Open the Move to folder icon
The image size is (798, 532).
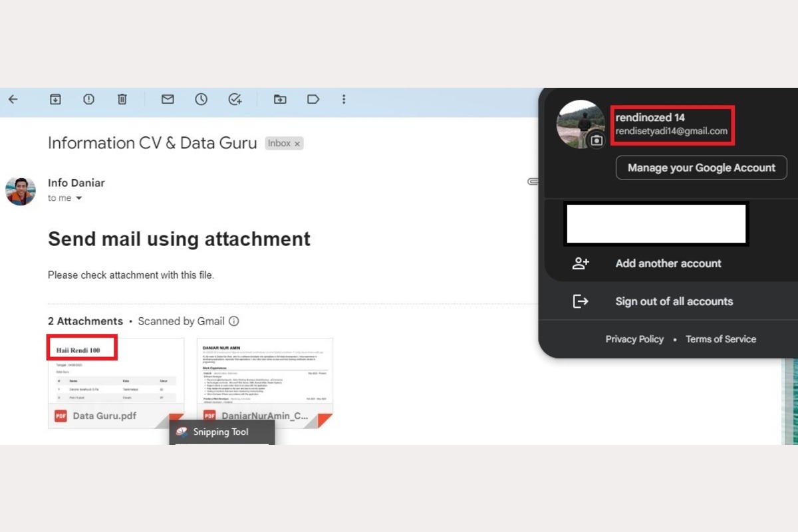click(280, 99)
